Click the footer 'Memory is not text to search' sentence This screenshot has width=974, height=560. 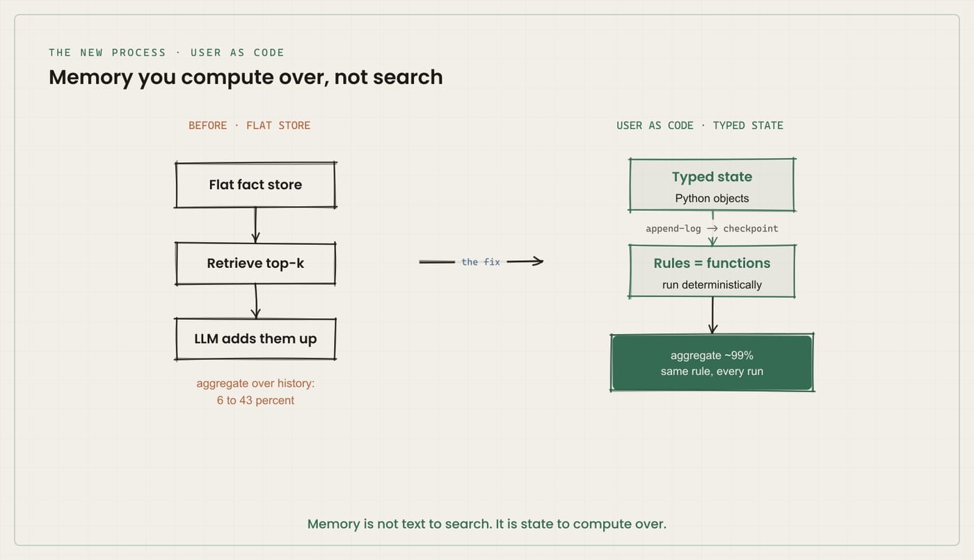click(487, 524)
